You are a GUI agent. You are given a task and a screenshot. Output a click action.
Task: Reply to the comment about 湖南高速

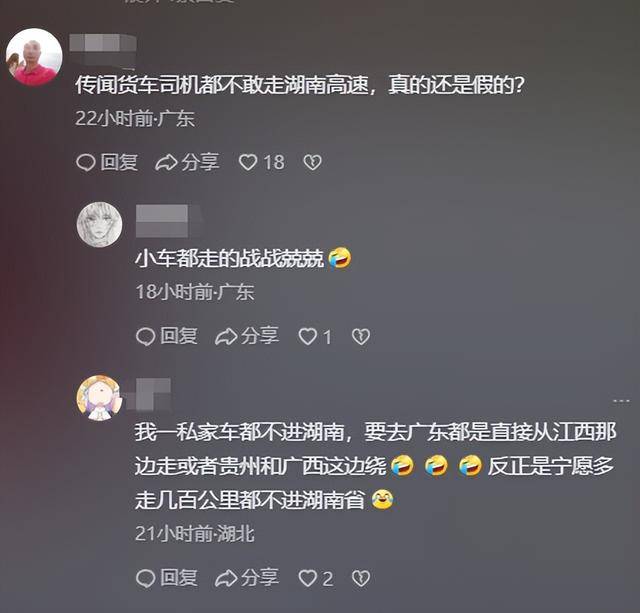(107, 162)
